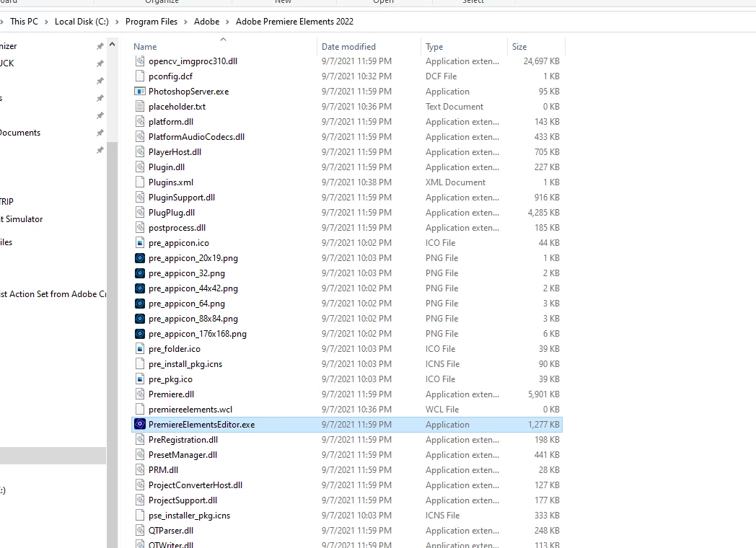Image resolution: width=756 pixels, height=548 pixels.
Task: Select file name PlatformAudioCodecs.dll
Action: [x=196, y=137]
